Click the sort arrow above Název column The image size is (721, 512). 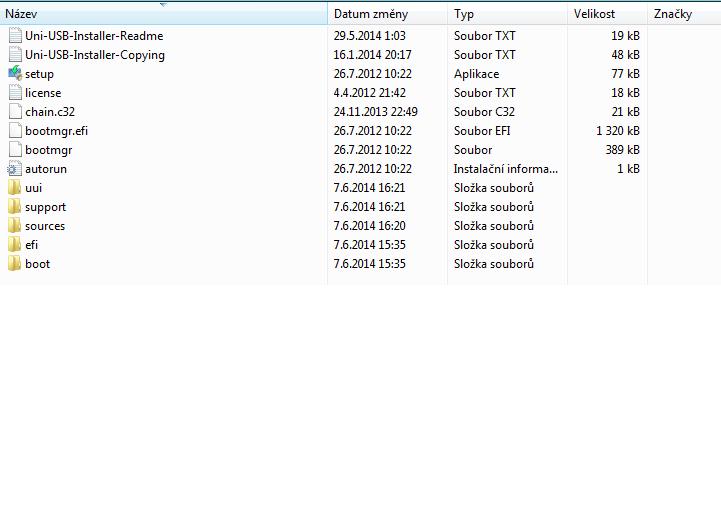163,4
